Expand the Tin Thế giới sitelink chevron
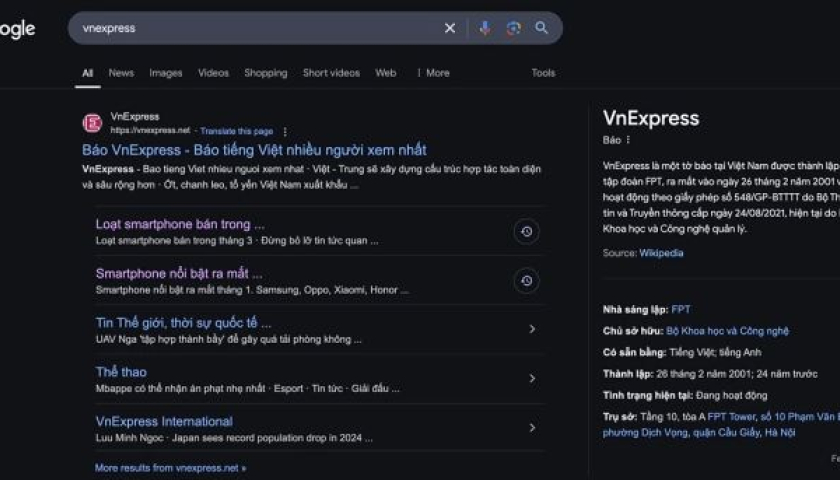This screenshot has width=840, height=480. [532, 329]
